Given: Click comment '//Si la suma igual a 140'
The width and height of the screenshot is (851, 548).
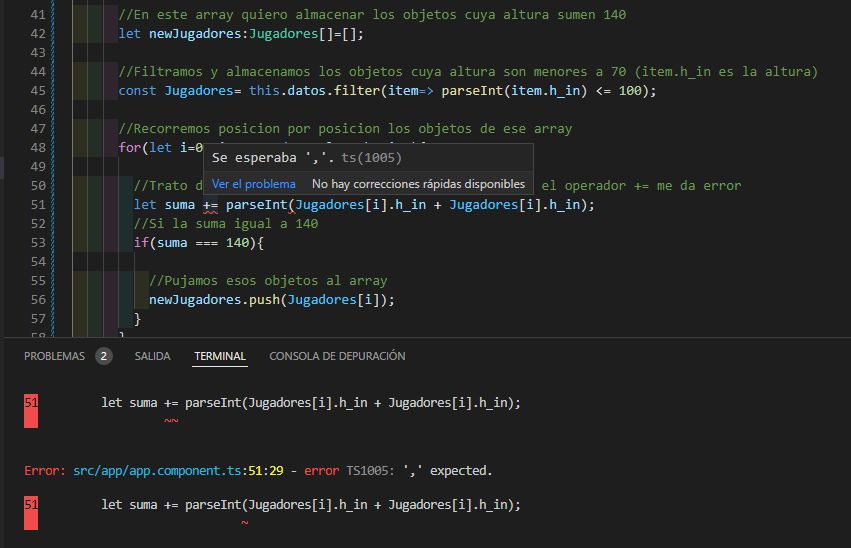Looking at the screenshot, I should pos(226,224).
